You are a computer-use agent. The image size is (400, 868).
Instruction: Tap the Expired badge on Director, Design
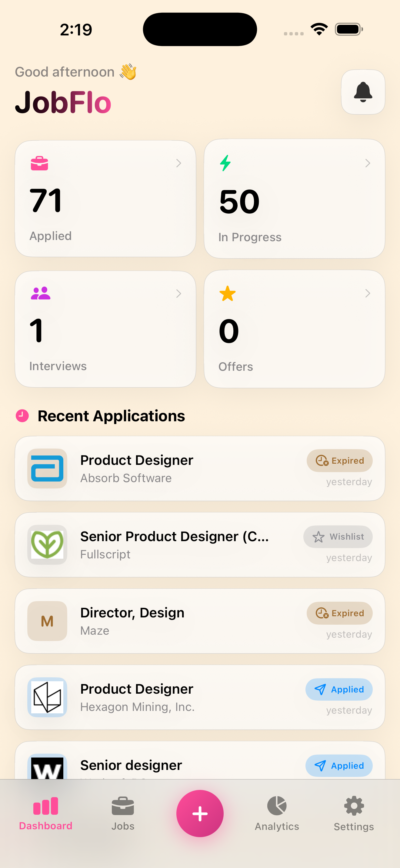(340, 613)
